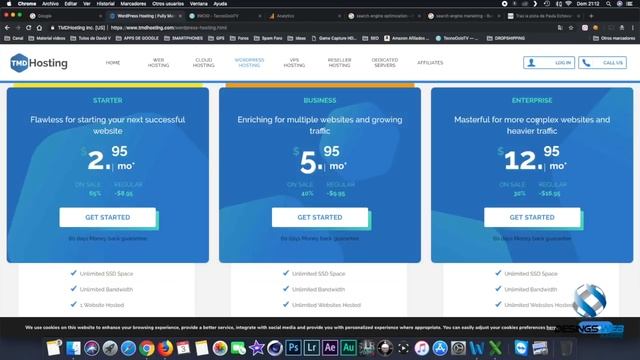Open the Game Capture HD bookmark

point(334,38)
